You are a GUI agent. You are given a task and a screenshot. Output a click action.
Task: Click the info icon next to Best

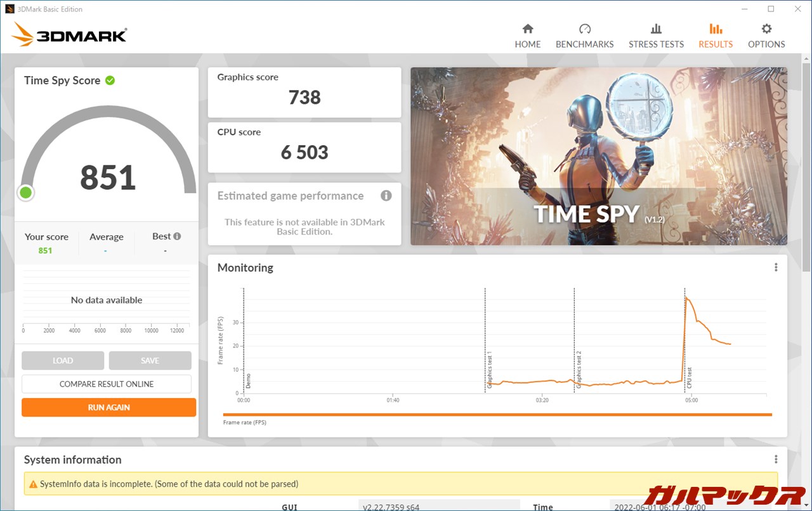point(177,236)
